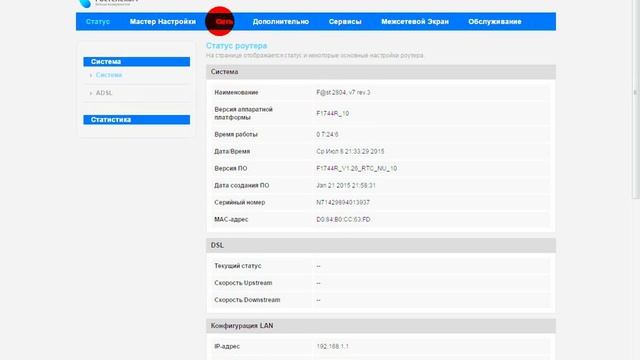The height and width of the screenshot is (360, 640).
Task: Select the MAC value D0:84:B0:CC:63:FD
Action: 343,220
